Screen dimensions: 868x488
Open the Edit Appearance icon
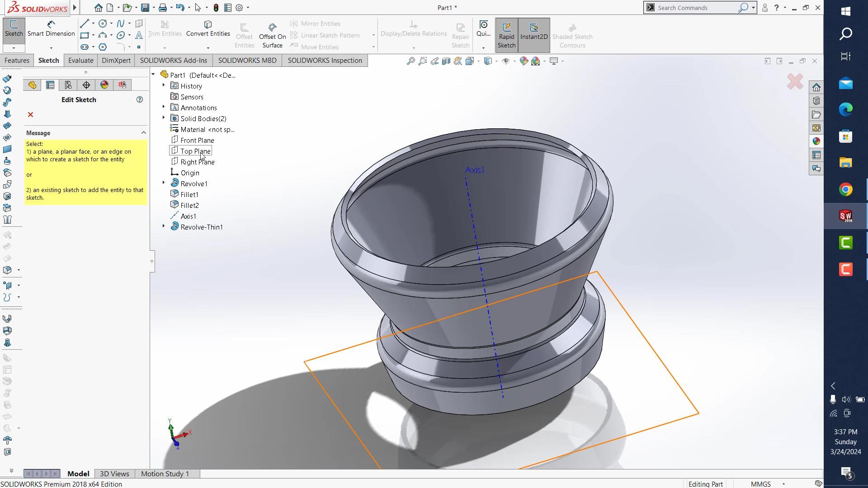524,61
